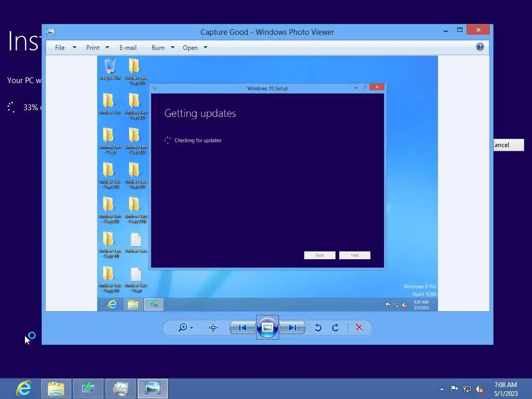
Task: Play slide show
Action: [268, 327]
